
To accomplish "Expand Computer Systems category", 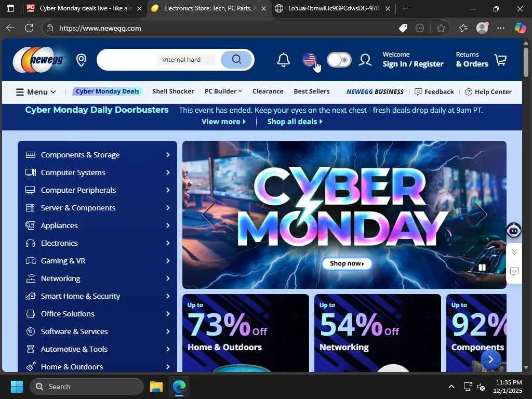I will (x=97, y=172).
